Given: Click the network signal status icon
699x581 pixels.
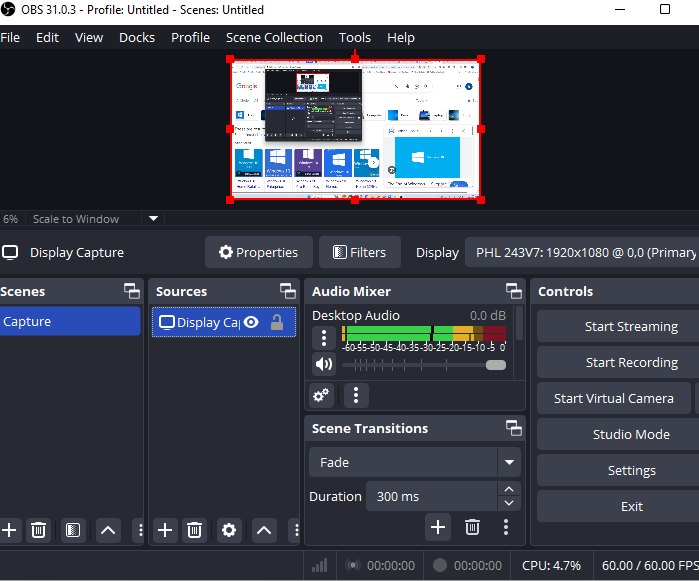Looking at the screenshot, I should point(319,565).
